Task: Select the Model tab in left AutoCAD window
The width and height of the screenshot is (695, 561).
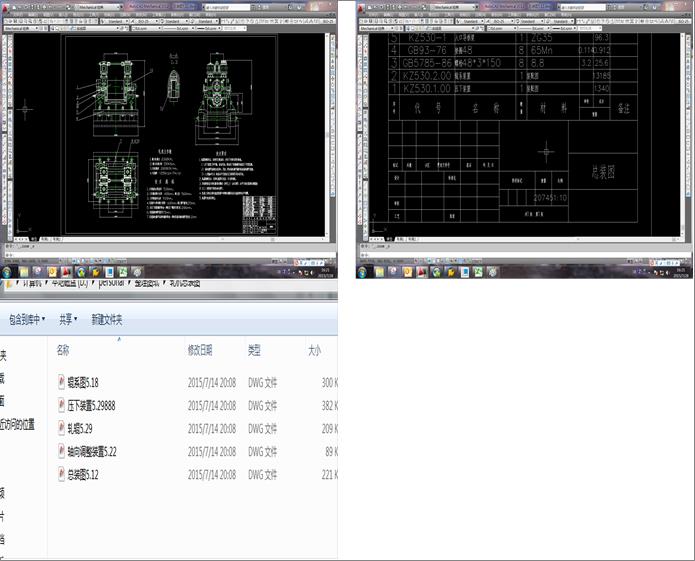Action: (x=34, y=239)
